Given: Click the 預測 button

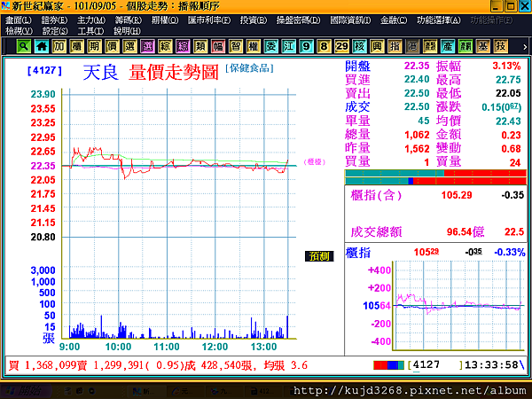Looking at the screenshot, I should (x=319, y=256).
